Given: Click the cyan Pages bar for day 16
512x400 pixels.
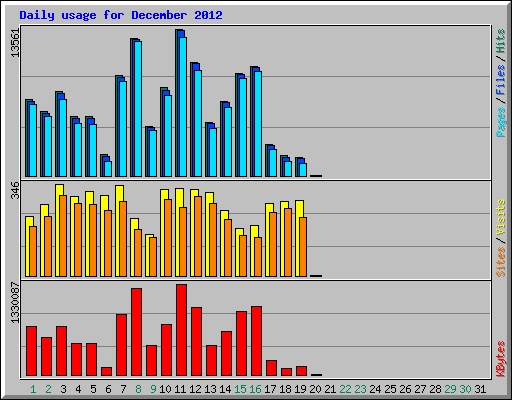Looking at the screenshot, I should (258, 124).
